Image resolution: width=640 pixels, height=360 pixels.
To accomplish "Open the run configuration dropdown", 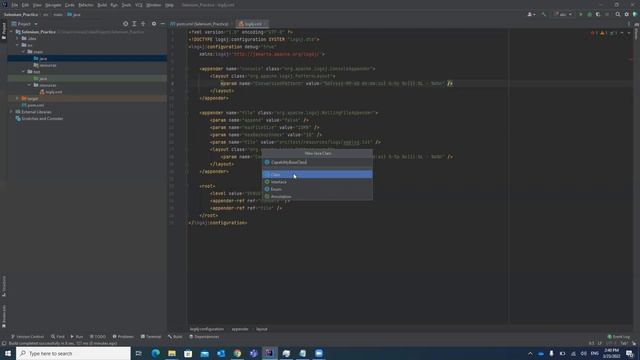I will pos(563,14).
